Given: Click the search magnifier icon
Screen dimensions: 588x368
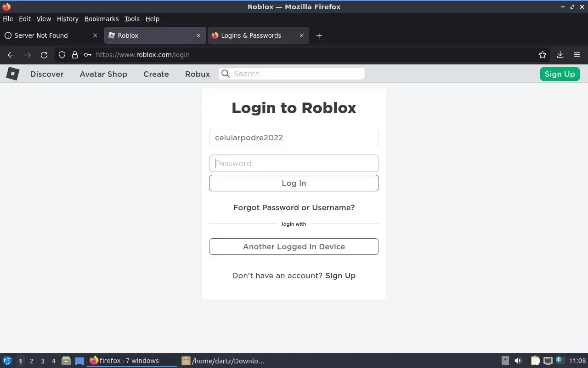Looking at the screenshot, I should (225, 74).
